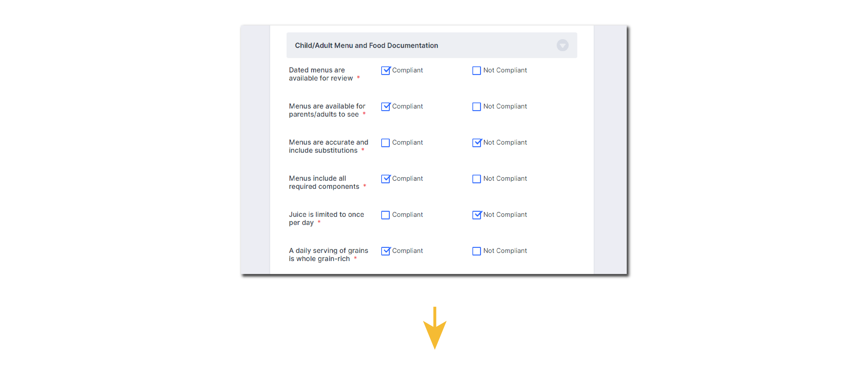Uncheck Compliant for dated menus available
The image size is (868, 386).
(385, 71)
